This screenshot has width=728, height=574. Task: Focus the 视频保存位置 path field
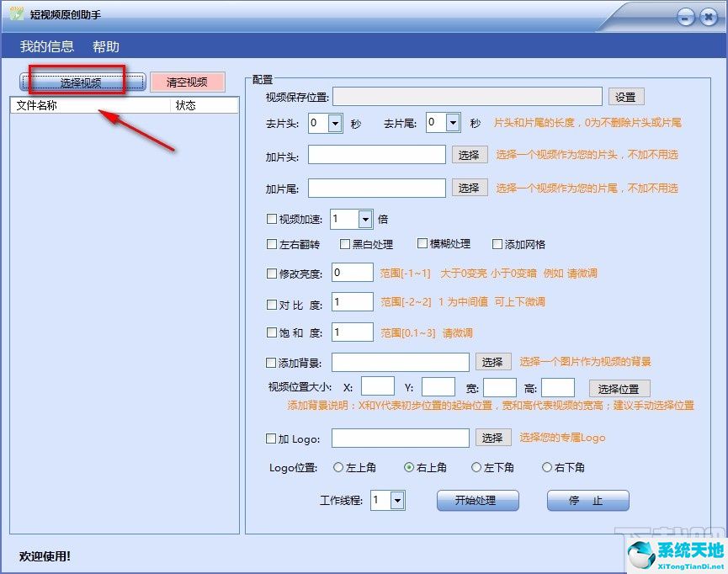[467, 97]
